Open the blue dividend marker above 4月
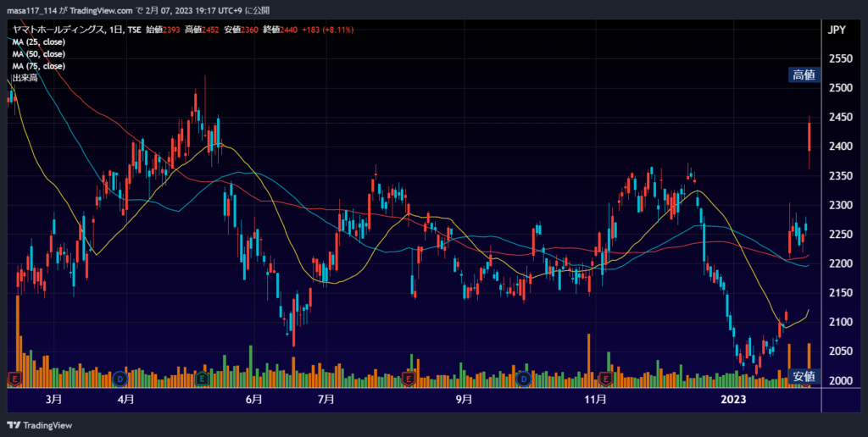Viewport: 868px width, 437px height. point(120,379)
